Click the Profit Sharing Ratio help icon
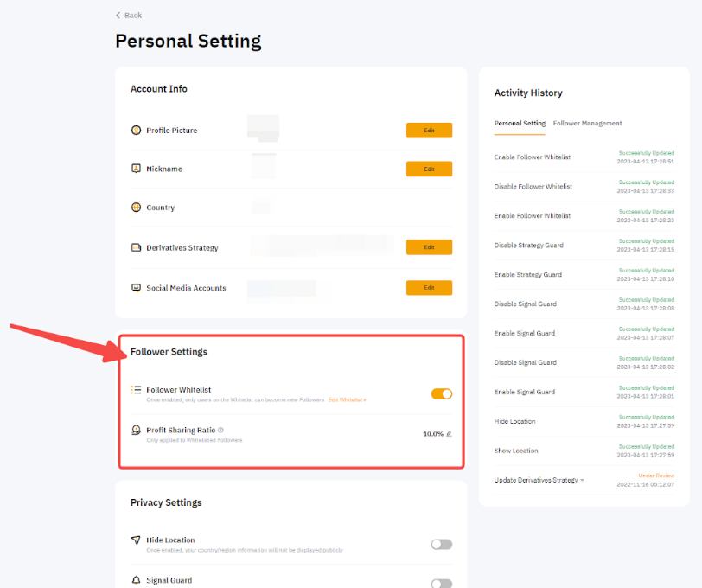Screen dimensions: 702x588 (221, 430)
